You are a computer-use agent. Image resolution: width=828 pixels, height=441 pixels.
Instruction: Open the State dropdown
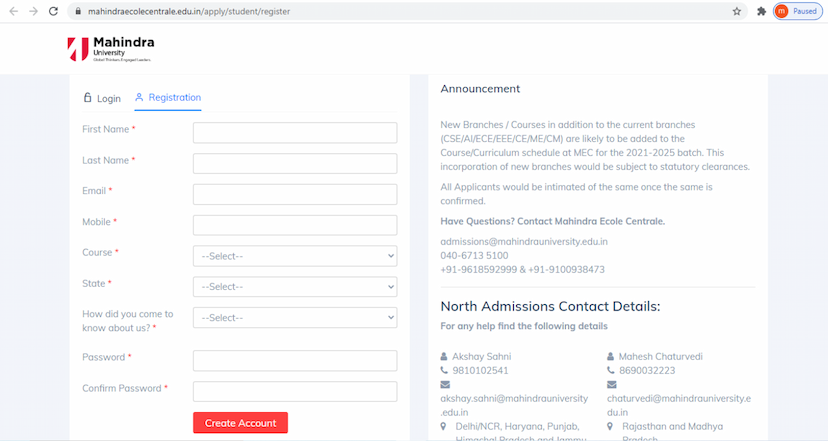point(295,286)
